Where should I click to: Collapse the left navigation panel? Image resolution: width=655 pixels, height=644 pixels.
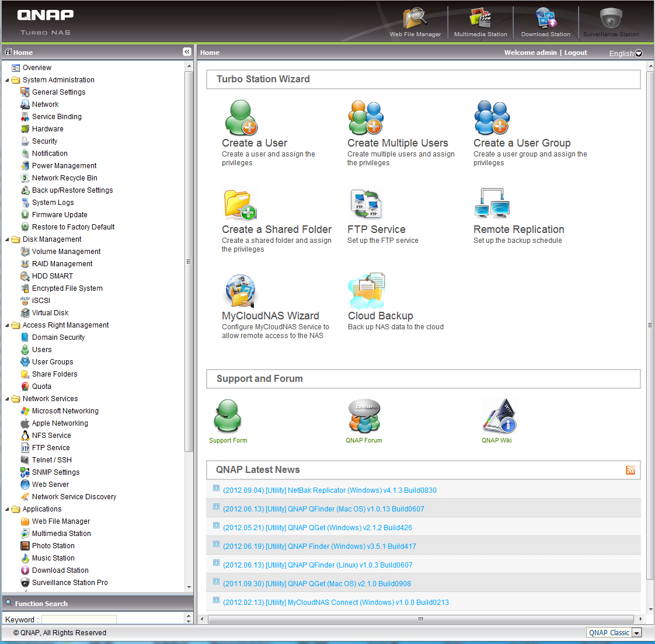tap(187, 52)
